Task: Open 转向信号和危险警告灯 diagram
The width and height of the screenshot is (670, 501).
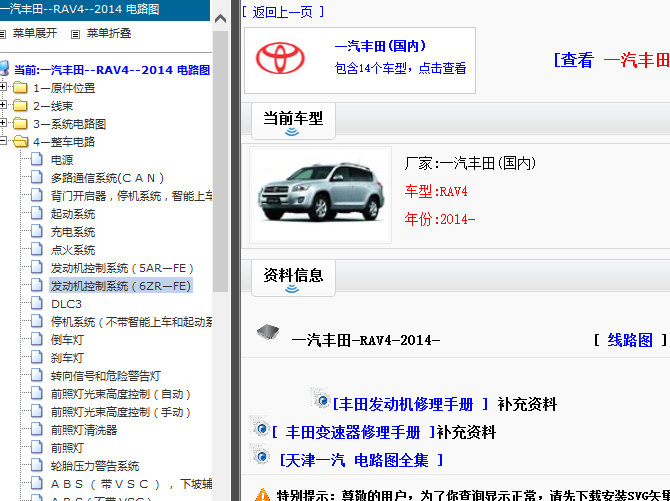Action: pos(106,376)
